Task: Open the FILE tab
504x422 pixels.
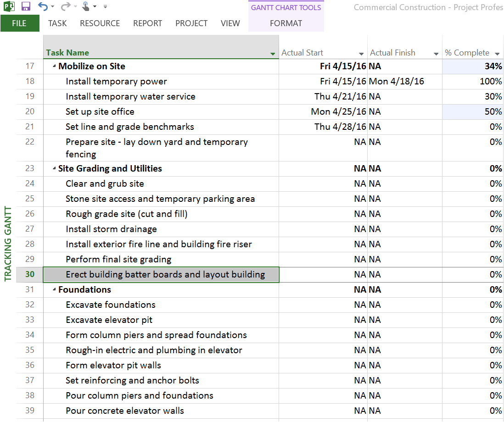Action: click(x=19, y=23)
